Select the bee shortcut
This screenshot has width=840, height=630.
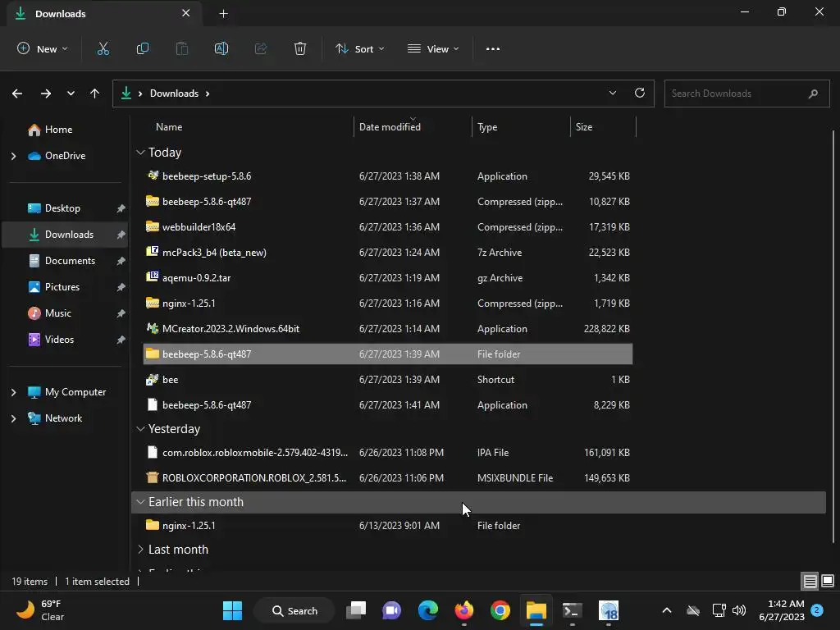click(388, 380)
